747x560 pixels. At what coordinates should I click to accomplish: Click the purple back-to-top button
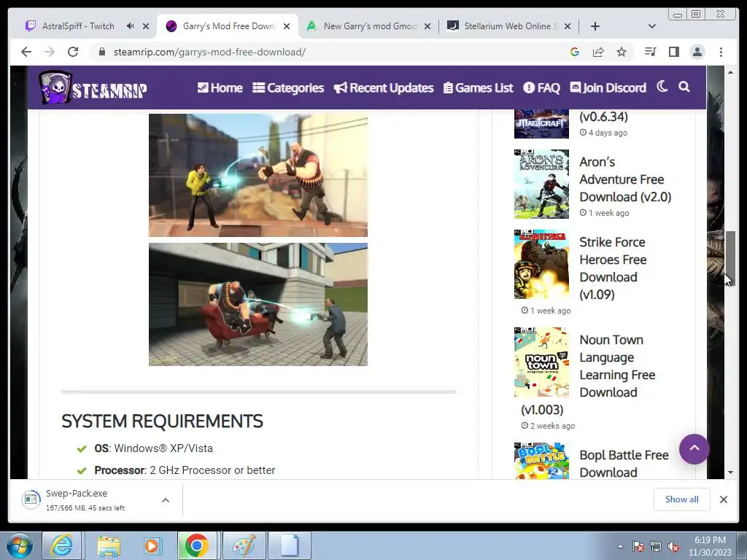point(694,449)
